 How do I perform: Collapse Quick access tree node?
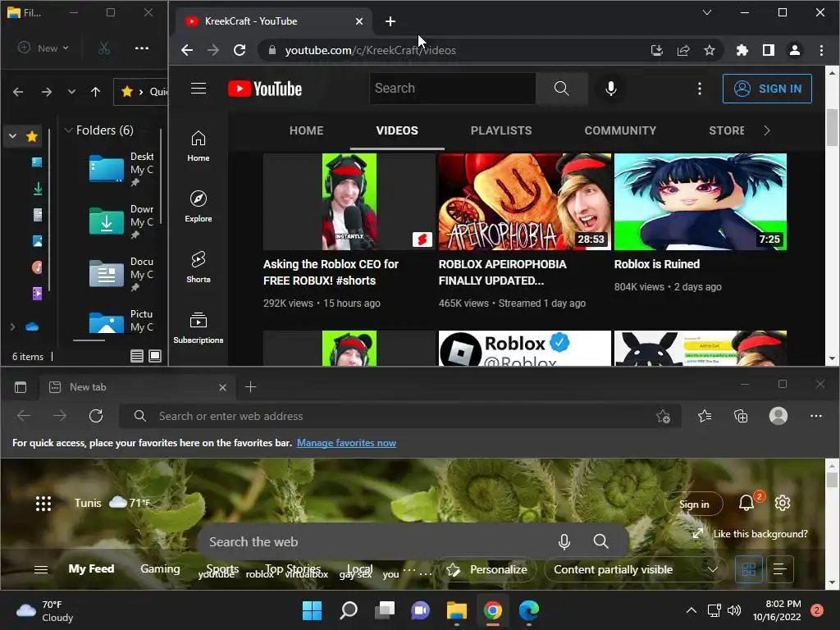(13, 136)
